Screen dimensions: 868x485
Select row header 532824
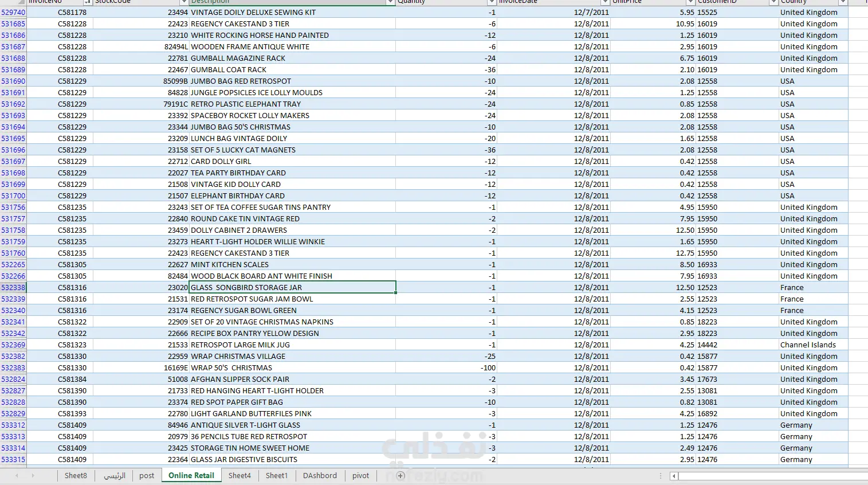(x=13, y=379)
